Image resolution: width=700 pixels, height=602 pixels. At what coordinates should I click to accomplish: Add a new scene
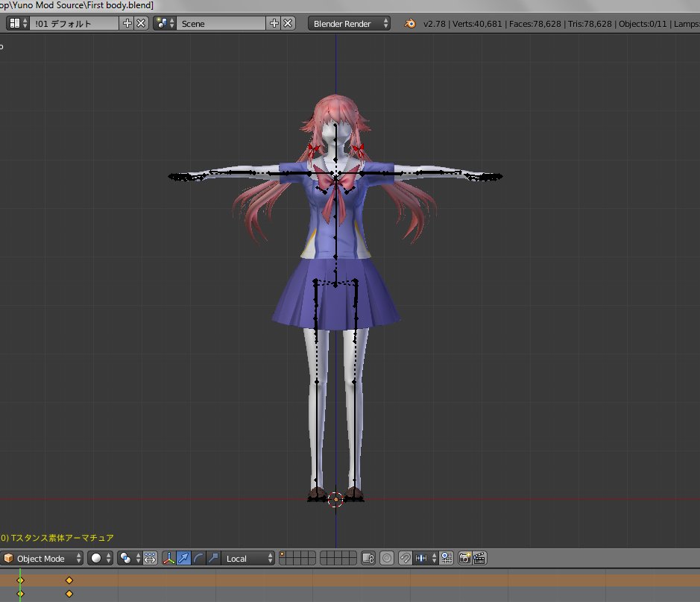[274, 23]
